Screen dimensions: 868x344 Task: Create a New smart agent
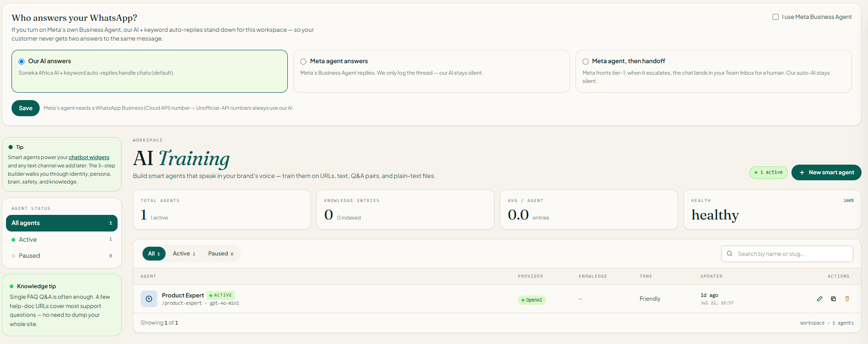click(x=826, y=172)
